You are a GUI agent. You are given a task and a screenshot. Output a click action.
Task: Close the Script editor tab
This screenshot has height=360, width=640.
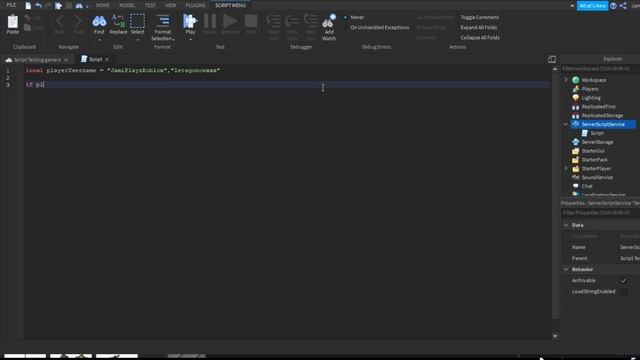(x=107, y=60)
